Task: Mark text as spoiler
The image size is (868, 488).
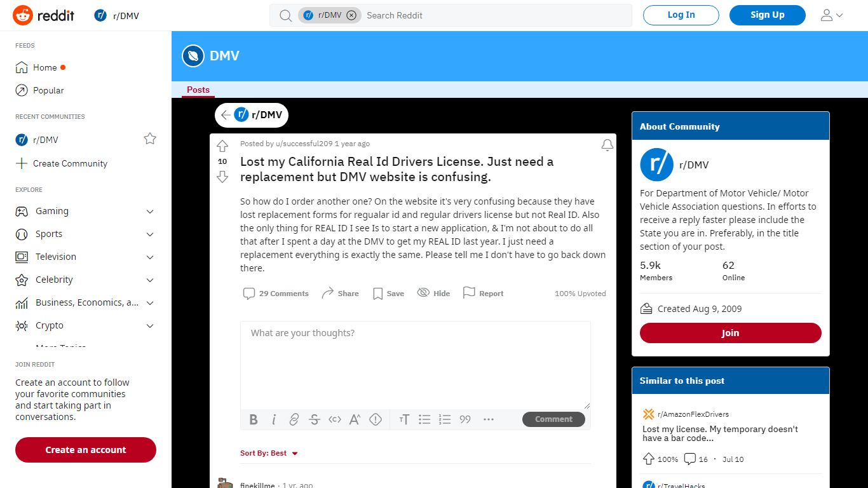Action: point(376,419)
